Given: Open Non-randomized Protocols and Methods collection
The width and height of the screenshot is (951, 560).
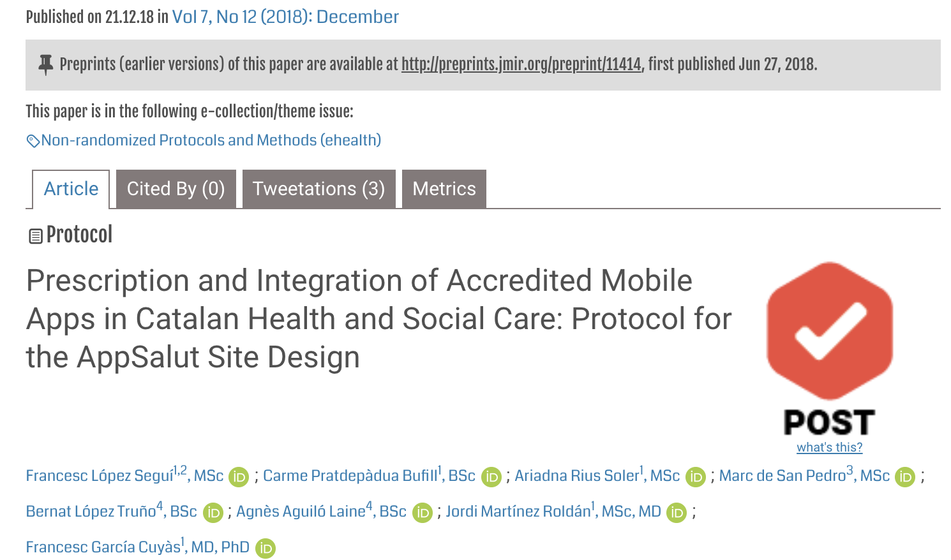Looking at the screenshot, I should [x=211, y=140].
